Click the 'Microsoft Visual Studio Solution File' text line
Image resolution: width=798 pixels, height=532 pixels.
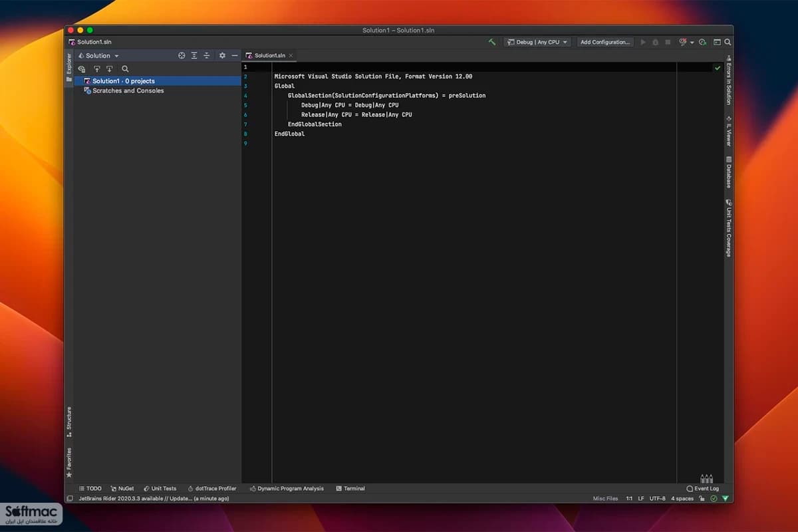(x=373, y=76)
